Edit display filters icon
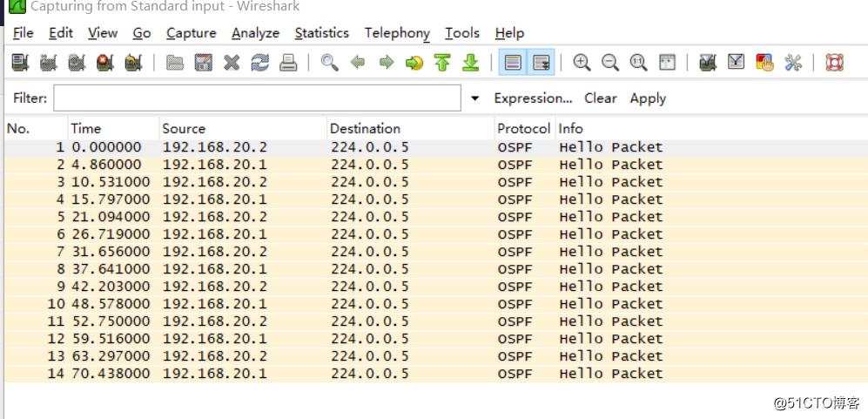The image size is (868, 419). [x=736, y=63]
